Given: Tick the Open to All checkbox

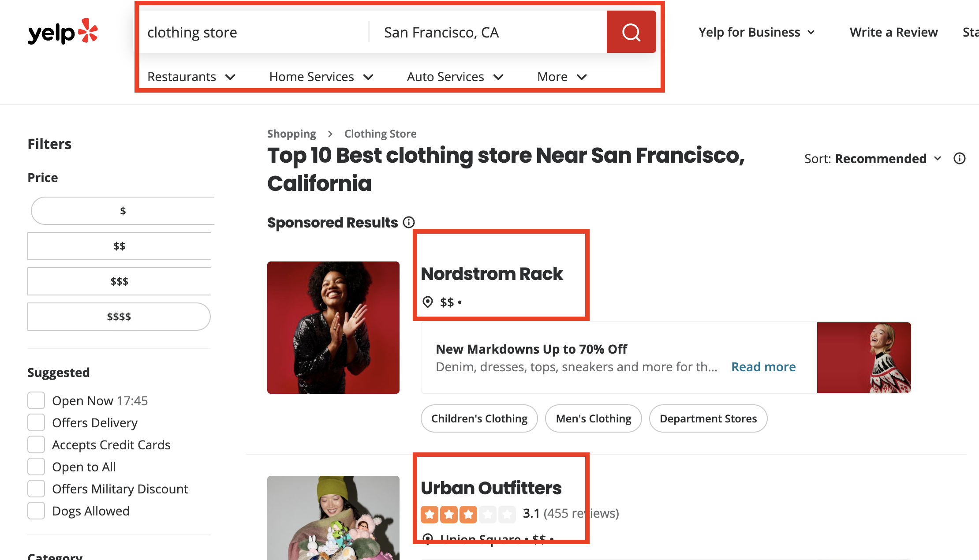Looking at the screenshot, I should [x=36, y=467].
